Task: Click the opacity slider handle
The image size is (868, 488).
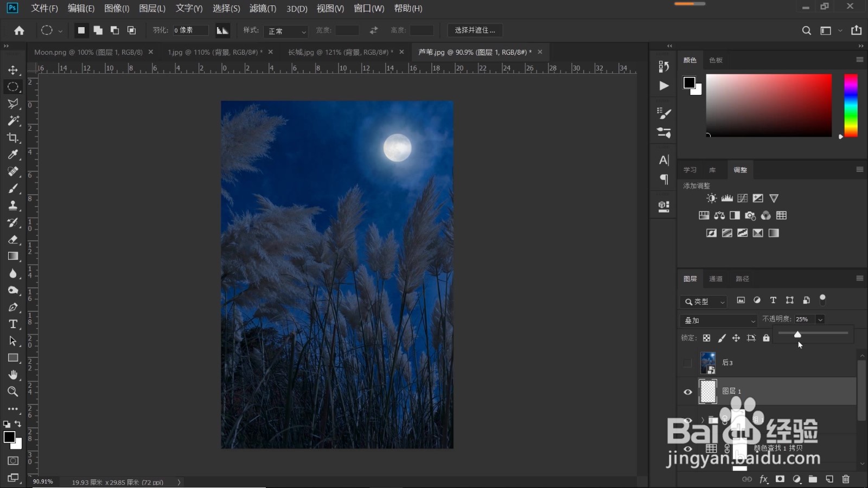Action: click(x=797, y=334)
